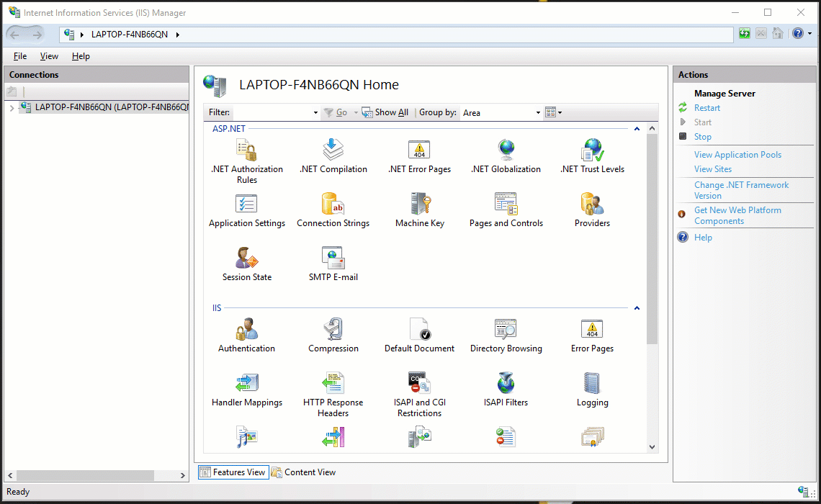Click Show All filter button
Viewport: 821px width, 504px height.
coord(385,112)
